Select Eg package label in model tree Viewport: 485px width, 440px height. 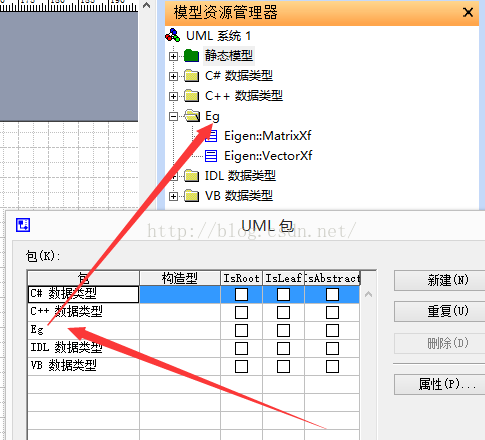212,116
